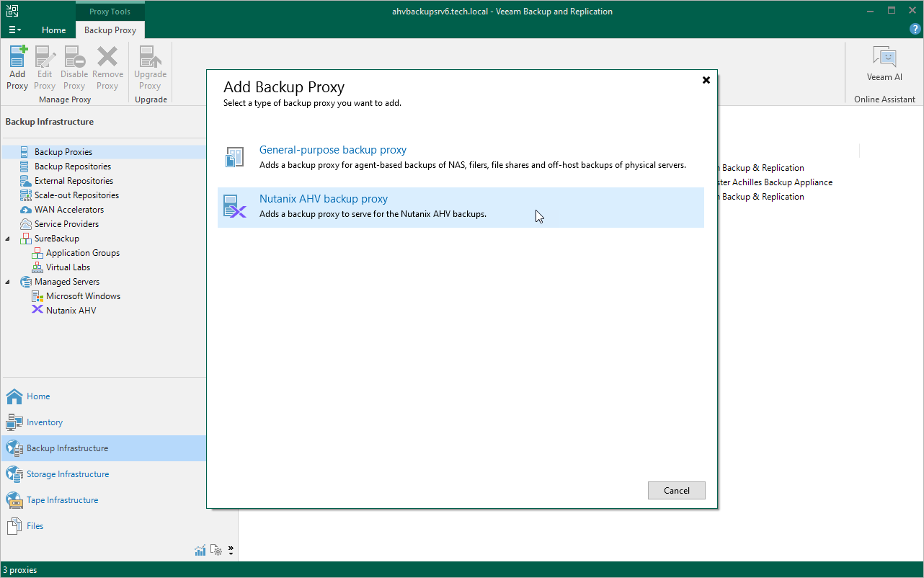Click the Scale-out Repositories tree icon
The image size is (924, 578).
pos(25,195)
